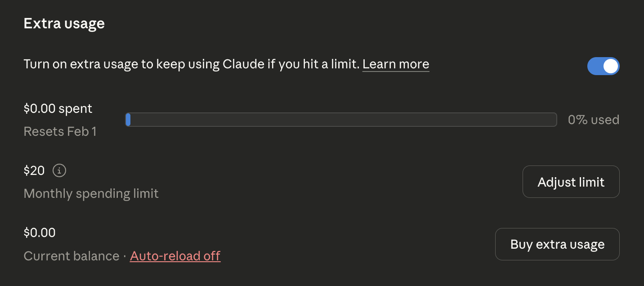Open the Learn more link
The image size is (644, 286).
point(395,64)
